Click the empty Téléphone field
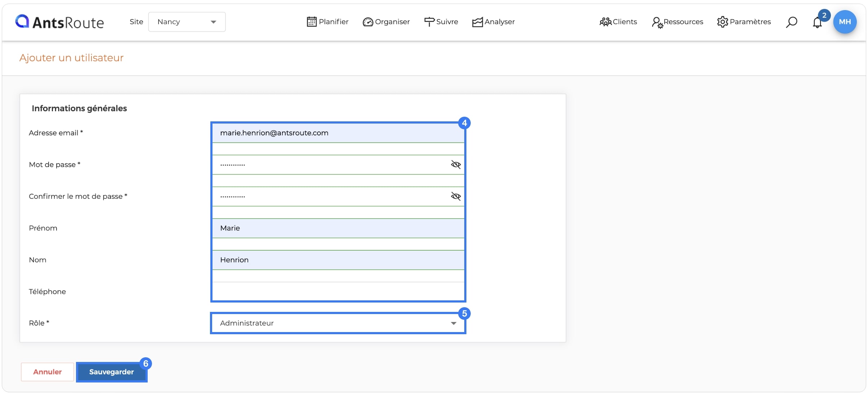The width and height of the screenshot is (868, 394). click(x=338, y=291)
